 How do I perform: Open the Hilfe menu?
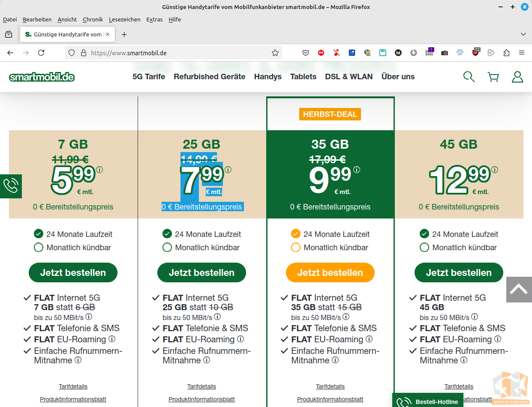coord(175,19)
